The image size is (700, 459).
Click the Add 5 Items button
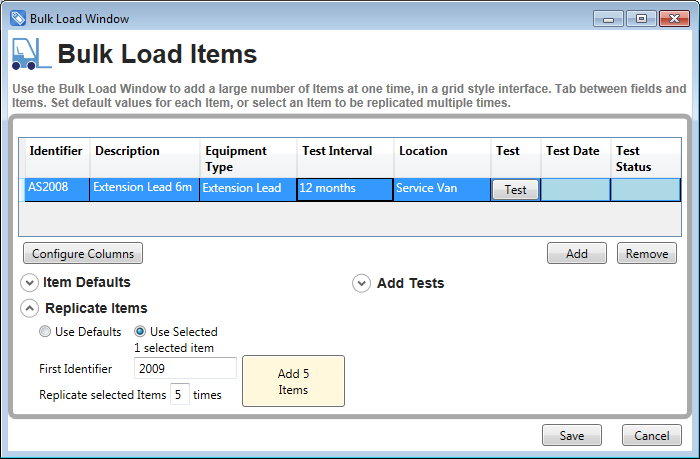click(x=294, y=381)
